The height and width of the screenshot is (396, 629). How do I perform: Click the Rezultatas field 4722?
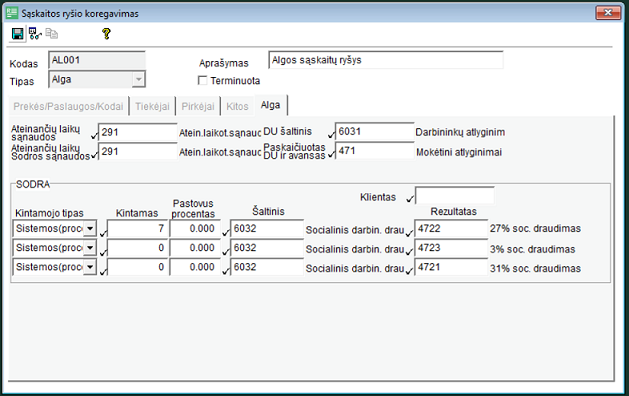tap(451, 228)
